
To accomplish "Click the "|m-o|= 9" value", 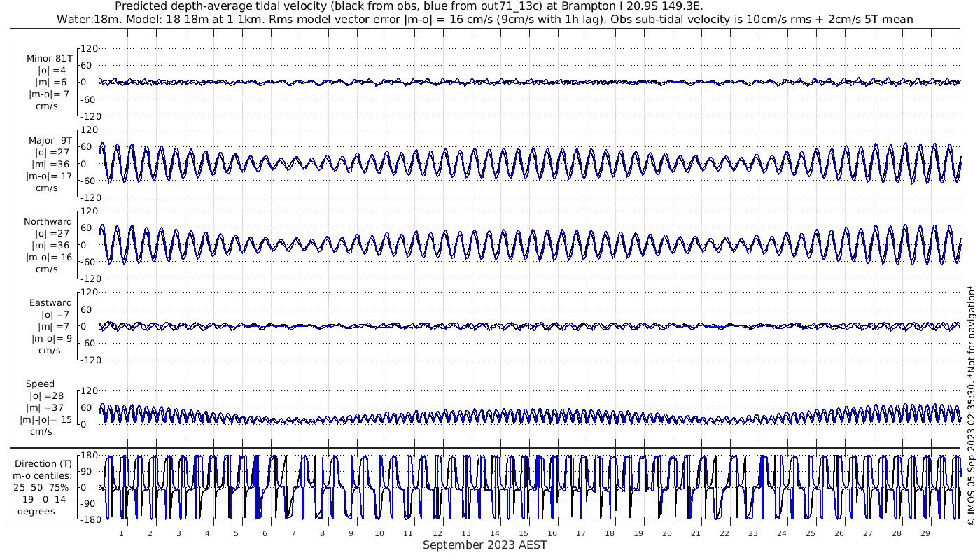I will tap(51, 338).
